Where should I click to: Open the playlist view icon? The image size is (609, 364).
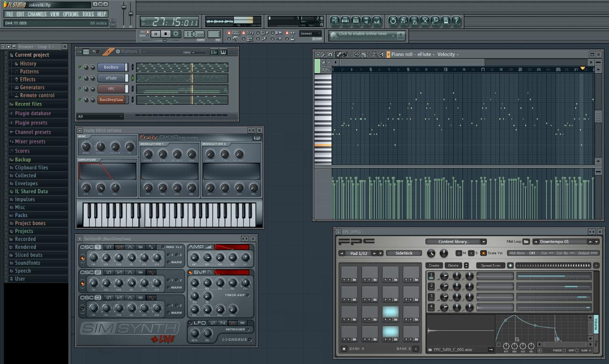(335, 21)
